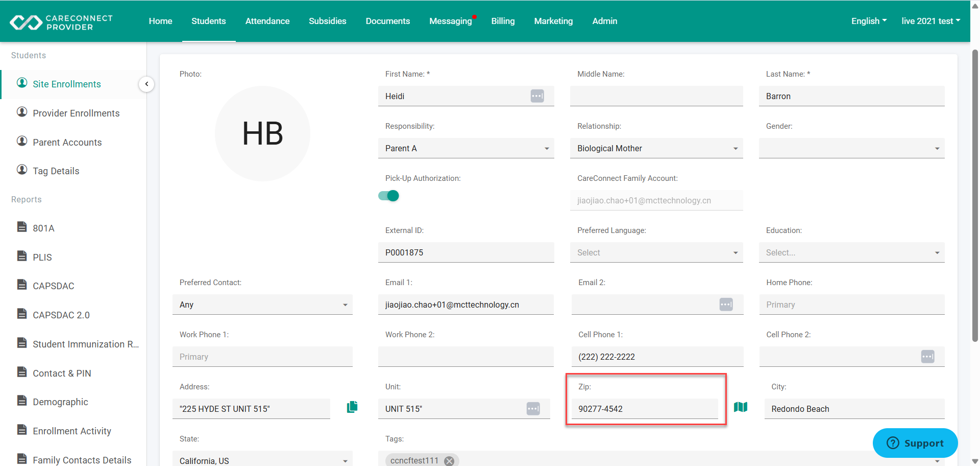Collapse the Students sidebar with the chevron
Image resolution: width=980 pixels, height=466 pixels.
146,84
